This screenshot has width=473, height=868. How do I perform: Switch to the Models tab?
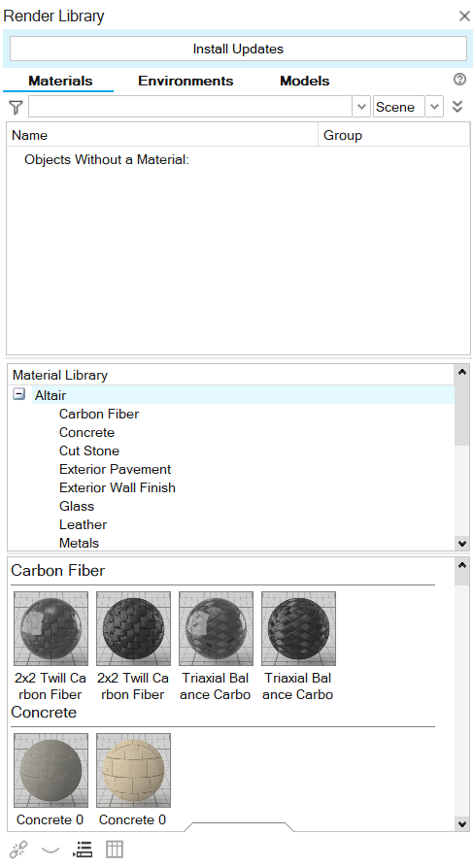(305, 81)
